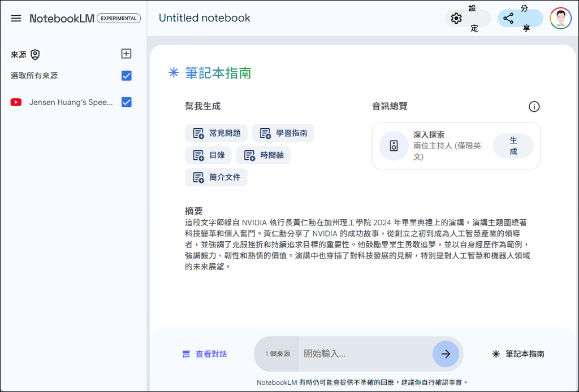Focus the 開始輸入... chat input field
Image resolution: width=579 pixels, height=392 pixels.
[366, 354]
